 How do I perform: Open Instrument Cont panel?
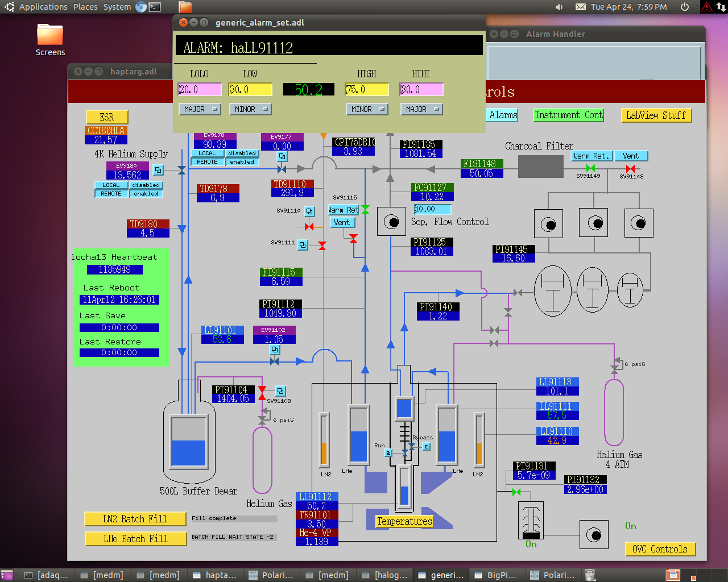pyautogui.click(x=568, y=115)
